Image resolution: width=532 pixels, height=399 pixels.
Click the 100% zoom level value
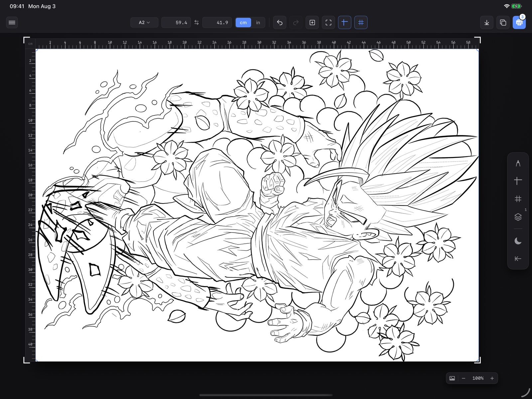(478, 378)
